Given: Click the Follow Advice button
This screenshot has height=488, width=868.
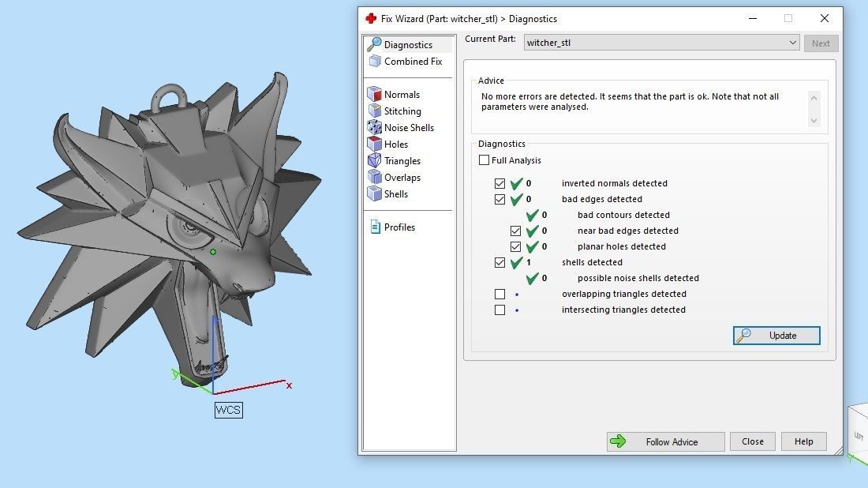Looking at the screenshot, I should coord(665,441).
